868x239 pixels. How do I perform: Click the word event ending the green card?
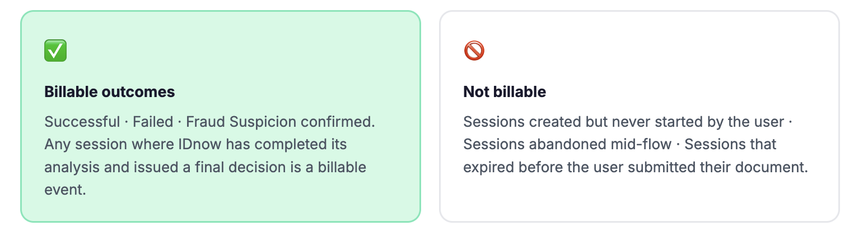click(65, 190)
